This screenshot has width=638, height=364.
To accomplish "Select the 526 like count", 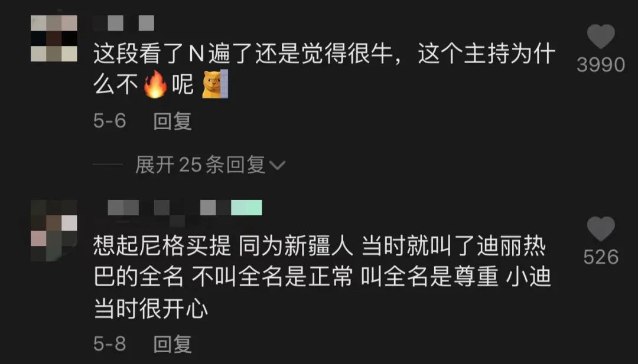I will point(601,257).
